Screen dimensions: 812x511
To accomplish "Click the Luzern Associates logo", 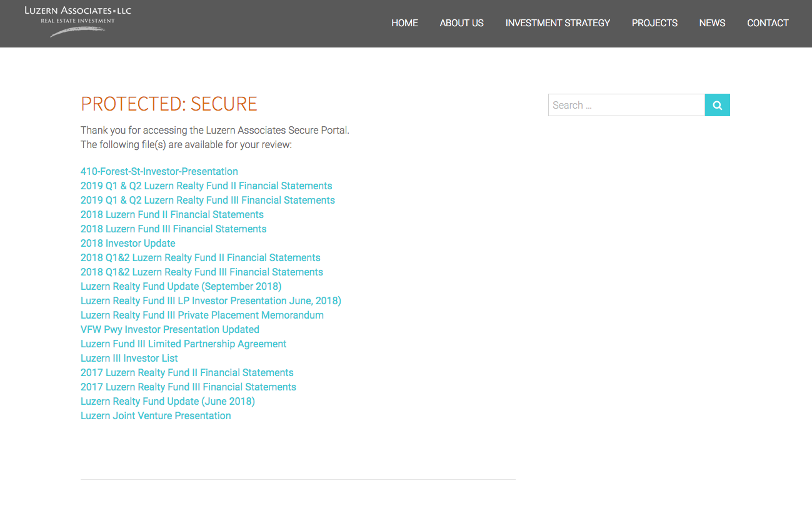I will 78,21.
